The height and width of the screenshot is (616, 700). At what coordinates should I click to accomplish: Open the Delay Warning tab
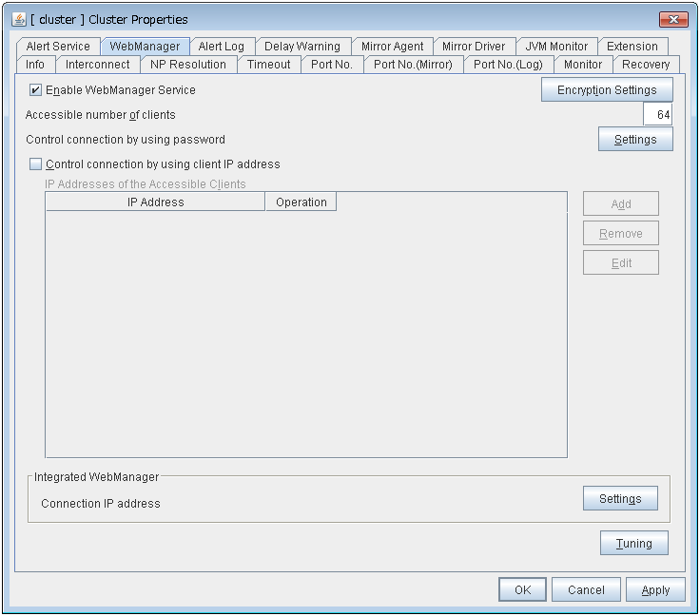click(x=301, y=47)
